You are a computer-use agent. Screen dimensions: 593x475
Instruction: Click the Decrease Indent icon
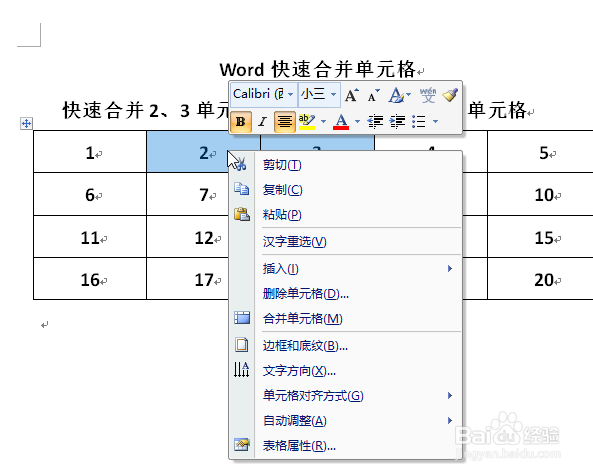pos(375,122)
